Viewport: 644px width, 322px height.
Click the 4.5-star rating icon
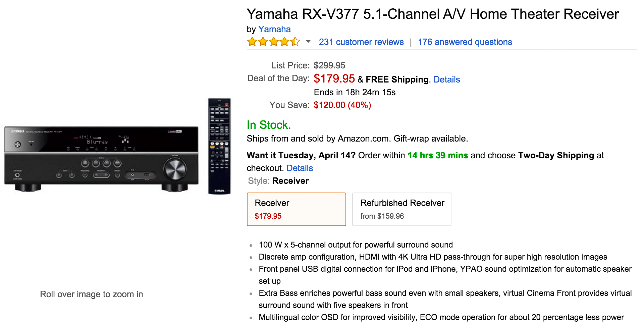pyautogui.click(x=273, y=42)
